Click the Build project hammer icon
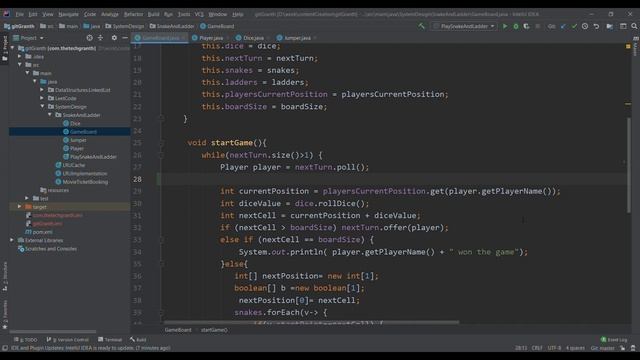The width and height of the screenshot is (640, 360). (421, 26)
